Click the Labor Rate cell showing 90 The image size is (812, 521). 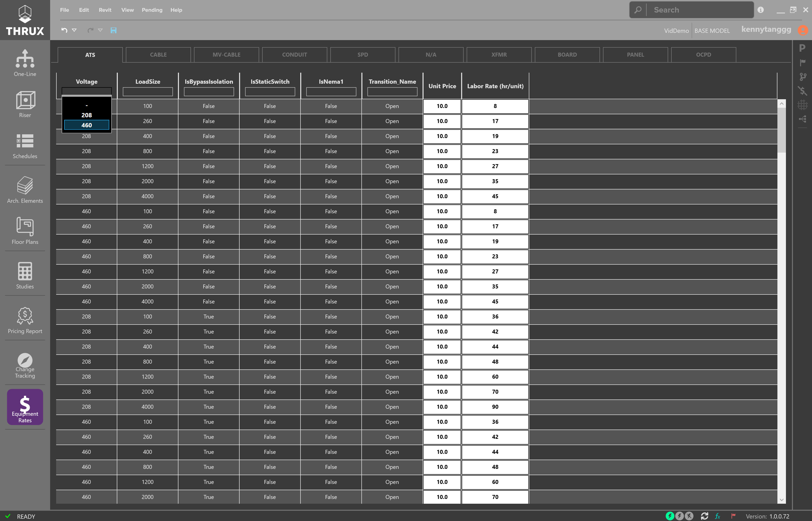pyautogui.click(x=495, y=407)
